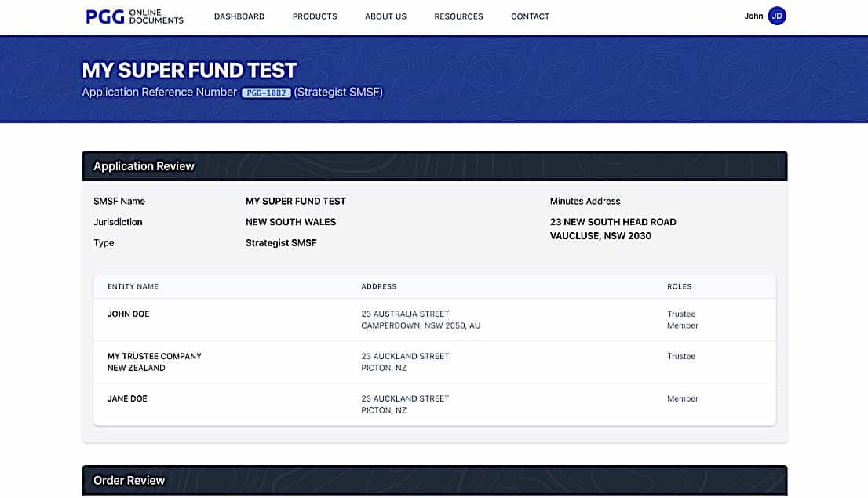The height and width of the screenshot is (498, 868).
Task: Click the SMSF Name label
Action: pos(119,201)
